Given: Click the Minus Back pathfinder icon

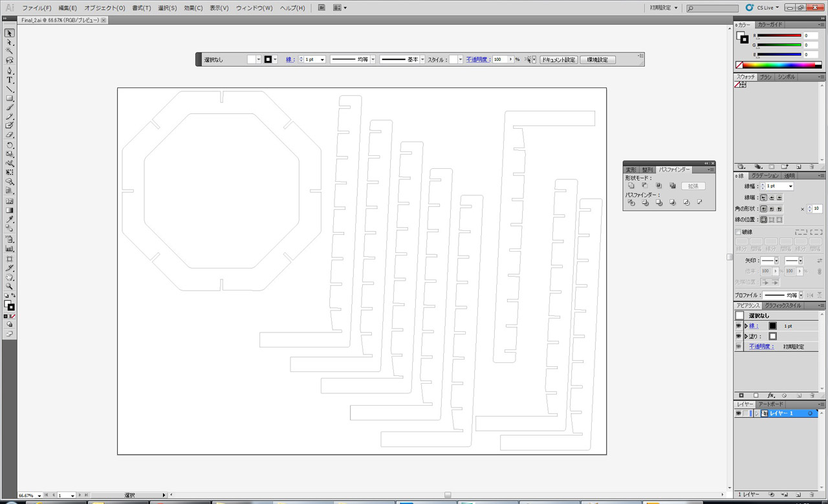Looking at the screenshot, I should [x=700, y=203].
